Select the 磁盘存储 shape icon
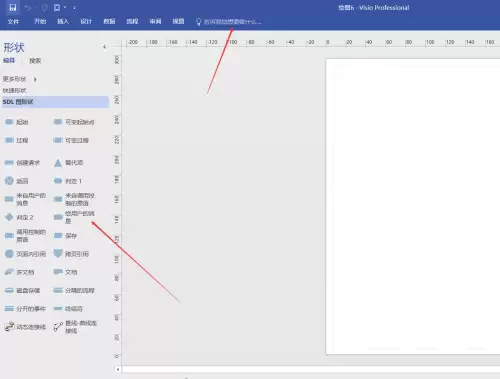The image size is (500, 379). click(9, 290)
